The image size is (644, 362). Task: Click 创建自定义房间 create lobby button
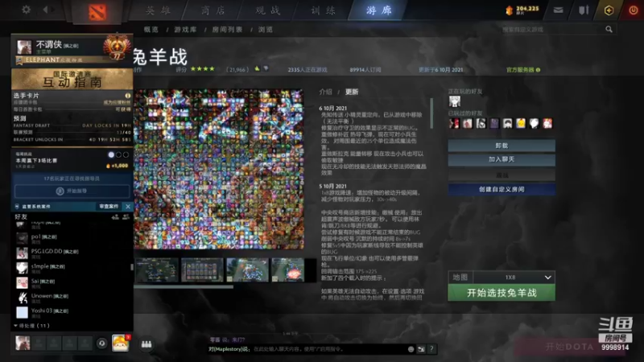tap(502, 189)
